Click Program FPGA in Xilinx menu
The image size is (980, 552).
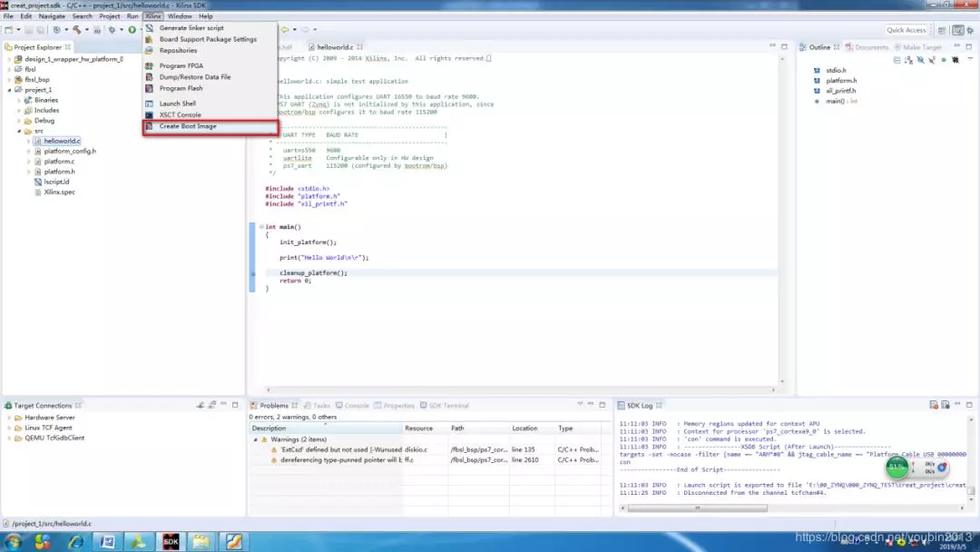180,66
